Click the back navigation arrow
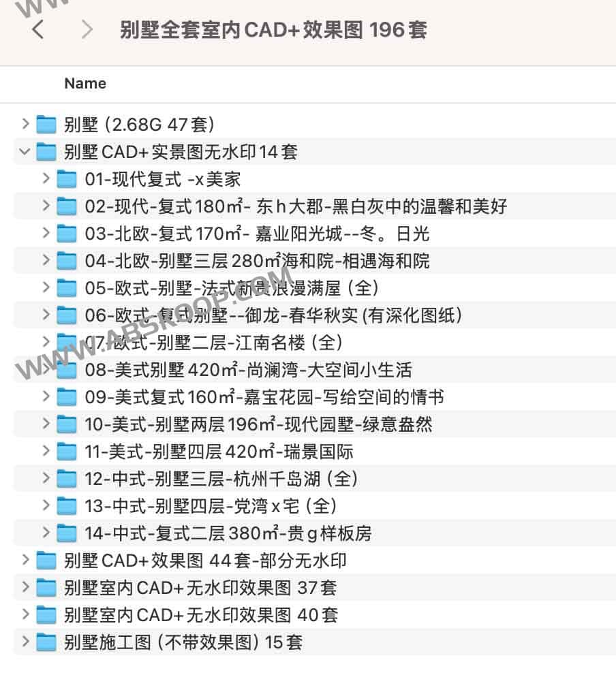The image size is (616, 677). pos(36,30)
